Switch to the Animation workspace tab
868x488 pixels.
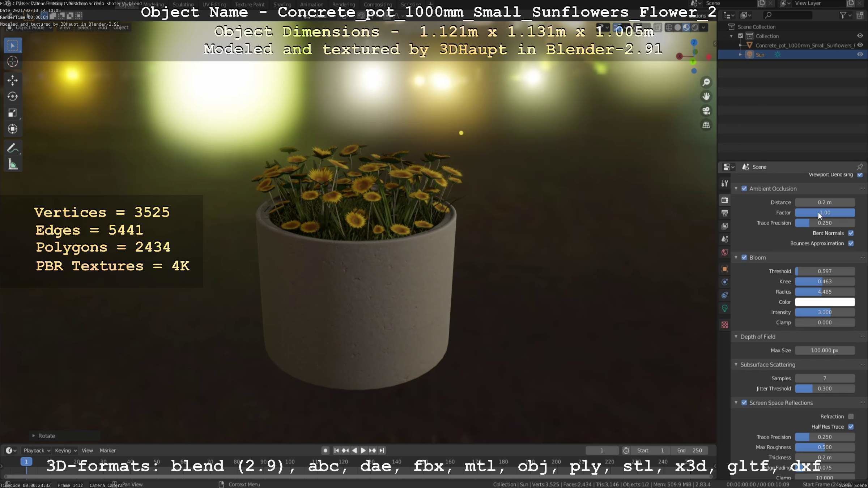coord(311,4)
